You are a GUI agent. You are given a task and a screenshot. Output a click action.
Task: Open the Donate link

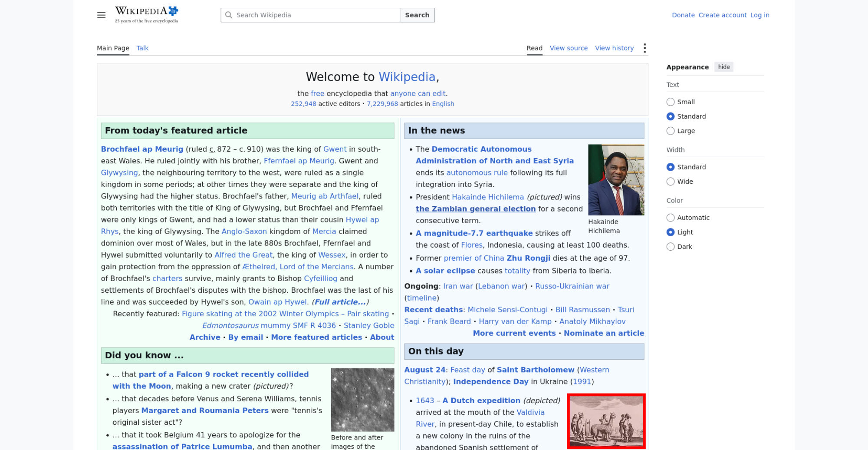point(683,15)
